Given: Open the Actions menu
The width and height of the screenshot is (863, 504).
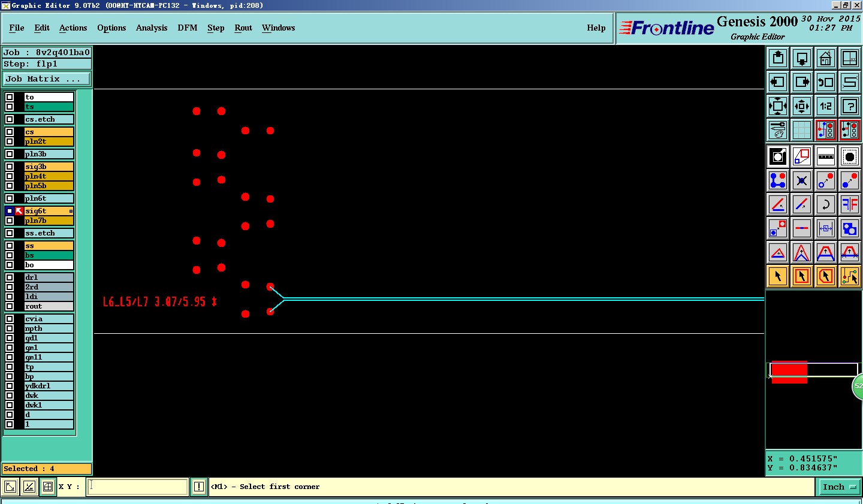Looking at the screenshot, I should tap(73, 28).
